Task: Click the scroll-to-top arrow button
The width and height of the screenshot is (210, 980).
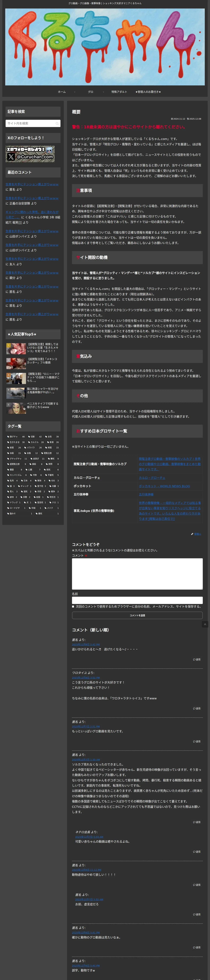Action: coord(205,624)
